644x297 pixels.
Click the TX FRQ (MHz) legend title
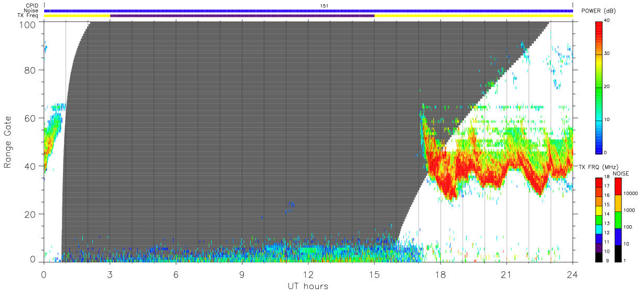(x=598, y=167)
